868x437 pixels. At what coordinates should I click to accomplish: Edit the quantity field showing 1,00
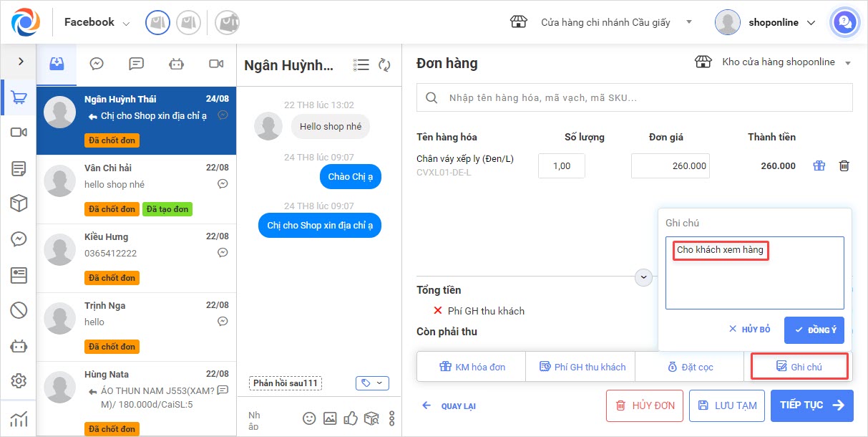562,165
